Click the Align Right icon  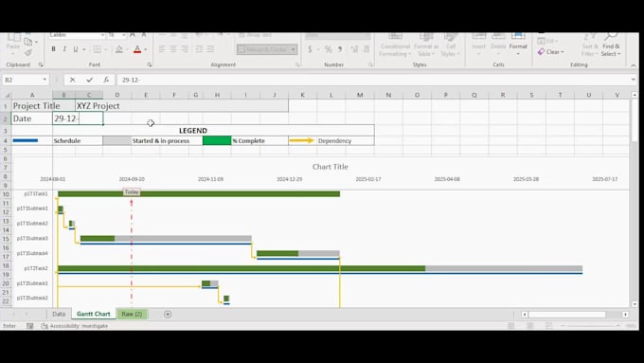(185, 49)
